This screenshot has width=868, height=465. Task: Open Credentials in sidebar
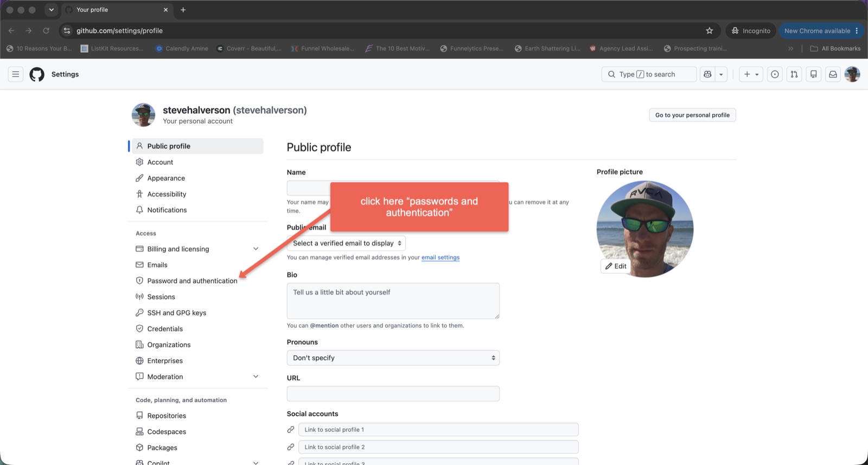tap(197, 329)
